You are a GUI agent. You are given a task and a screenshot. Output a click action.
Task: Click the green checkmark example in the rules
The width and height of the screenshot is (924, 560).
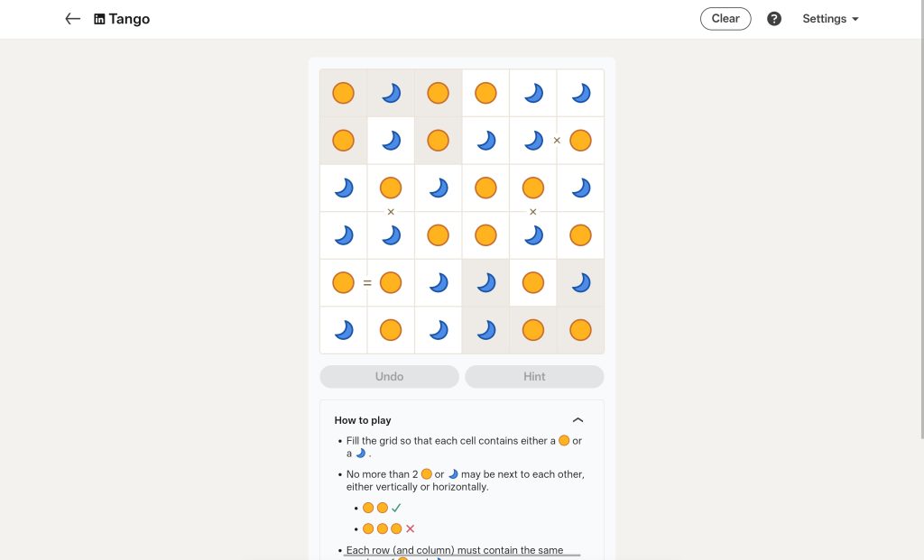pyautogui.click(x=395, y=507)
